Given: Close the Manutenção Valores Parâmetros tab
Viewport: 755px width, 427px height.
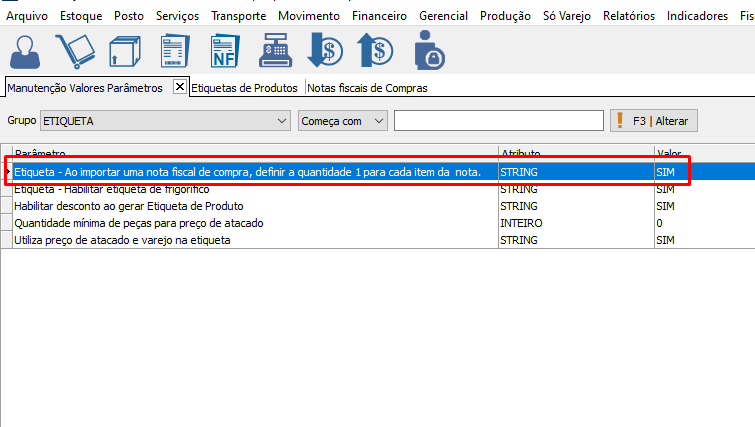Looking at the screenshot, I should tap(180, 87).
